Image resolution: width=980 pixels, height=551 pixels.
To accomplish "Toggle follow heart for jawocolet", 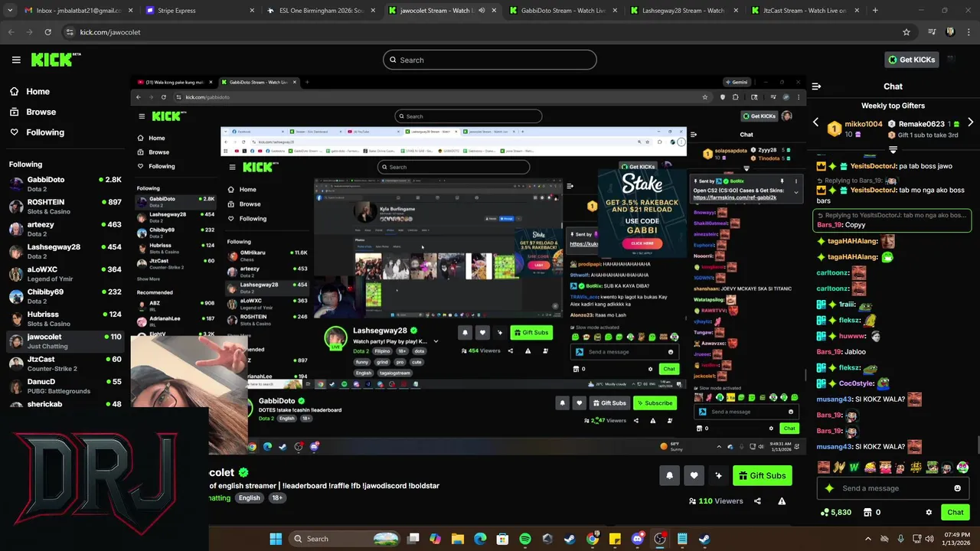I will tap(694, 475).
